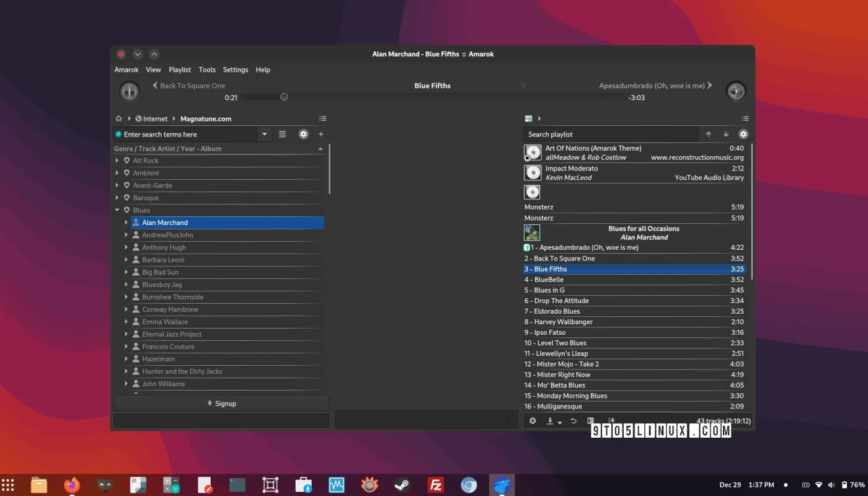Open the search terms dropdown arrow
The height and width of the screenshot is (496, 868).
(x=265, y=134)
